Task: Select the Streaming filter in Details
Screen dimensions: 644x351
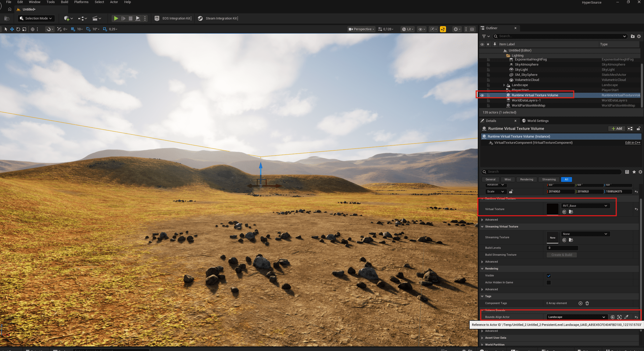Action: (x=549, y=179)
